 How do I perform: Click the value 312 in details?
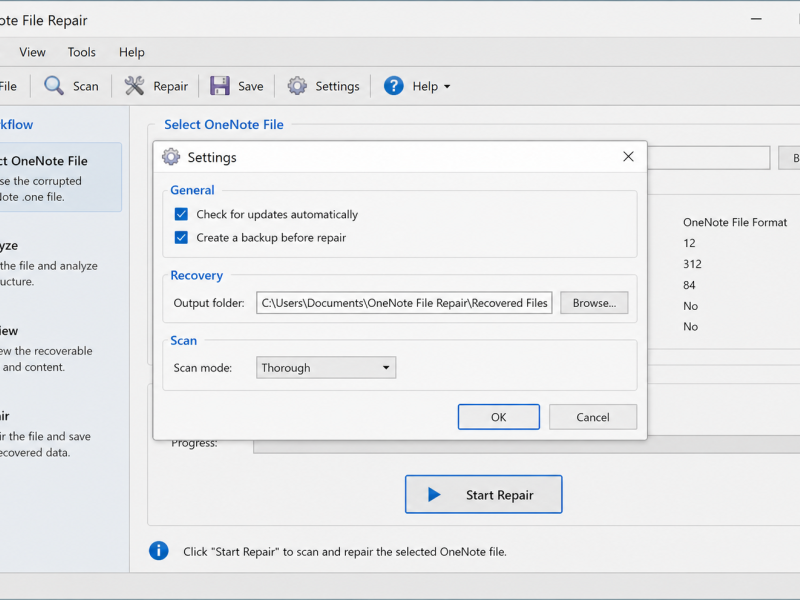692,264
